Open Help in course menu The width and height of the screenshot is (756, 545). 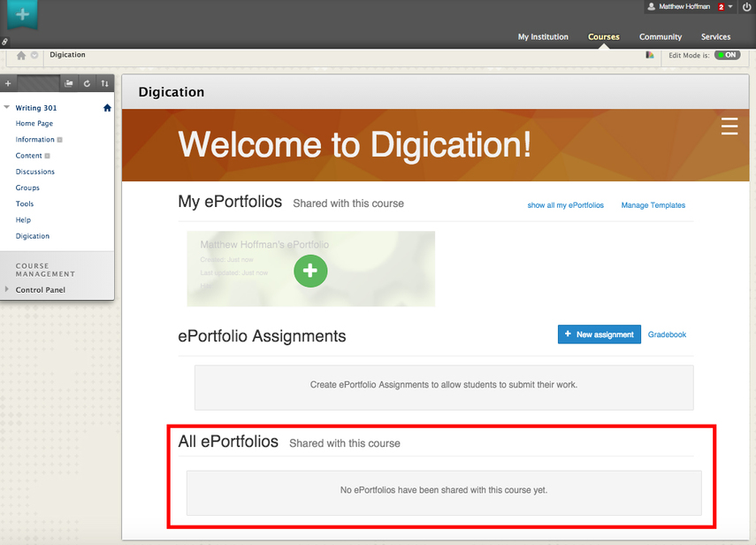pos(23,220)
